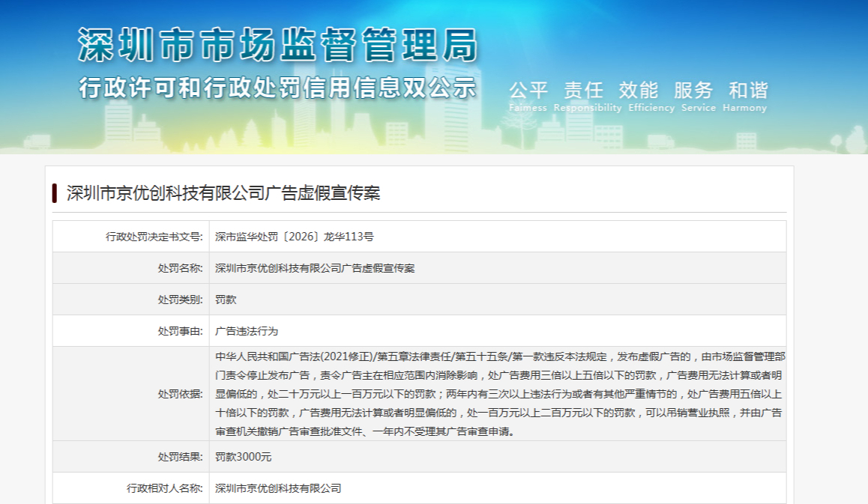The width and height of the screenshot is (868, 504).
Task: Click the 处罚名称 label
Action: click(x=181, y=268)
